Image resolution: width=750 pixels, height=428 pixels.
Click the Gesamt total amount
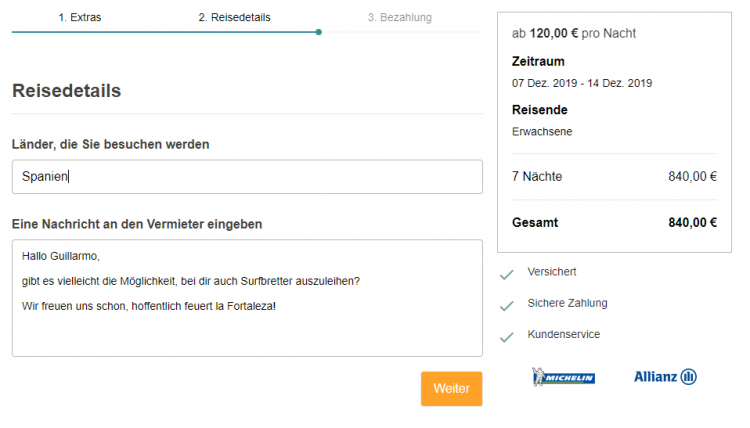[693, 222]
